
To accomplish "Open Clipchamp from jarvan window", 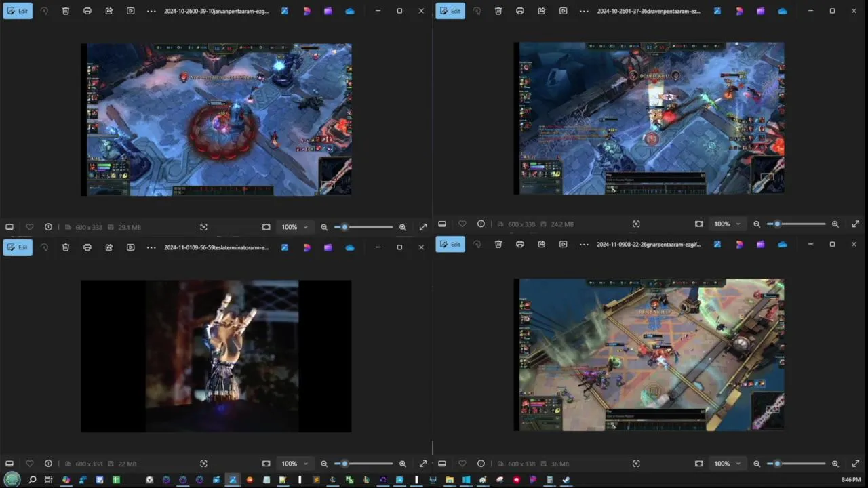I will click(x=328, y=11).
